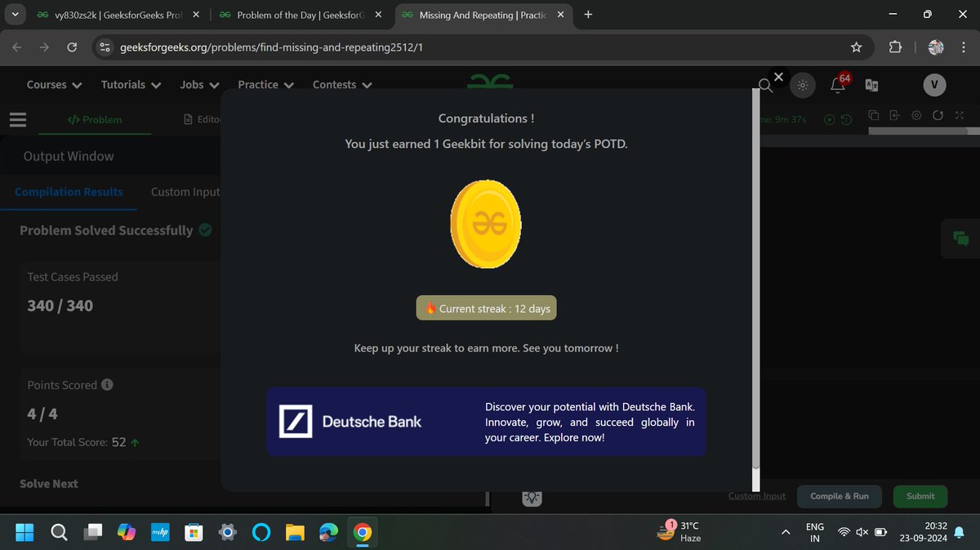Screen dimensions: 980x550
Task: Open File Explorer on taskbar
Action: pyautogui.click(x=295, y=533)
